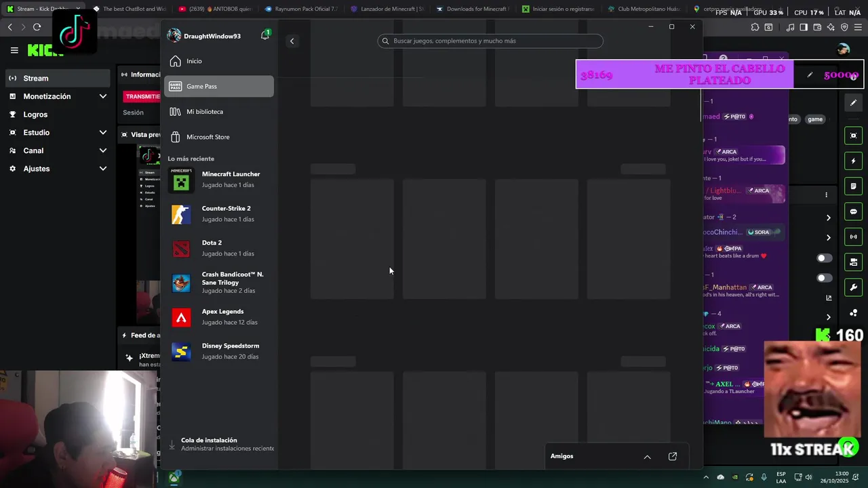Image resolution: width=868 pixels, height=488 pixels.
Task: Open the notifications bell in Xbox app
Action: tap(265, 35)
